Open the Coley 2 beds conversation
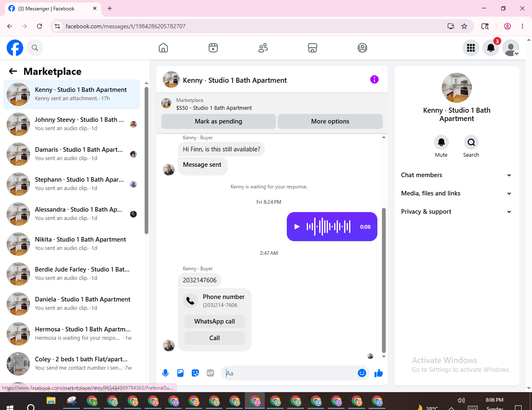Image resolution: width=532 pixels, height=410 pixels. 71,364
